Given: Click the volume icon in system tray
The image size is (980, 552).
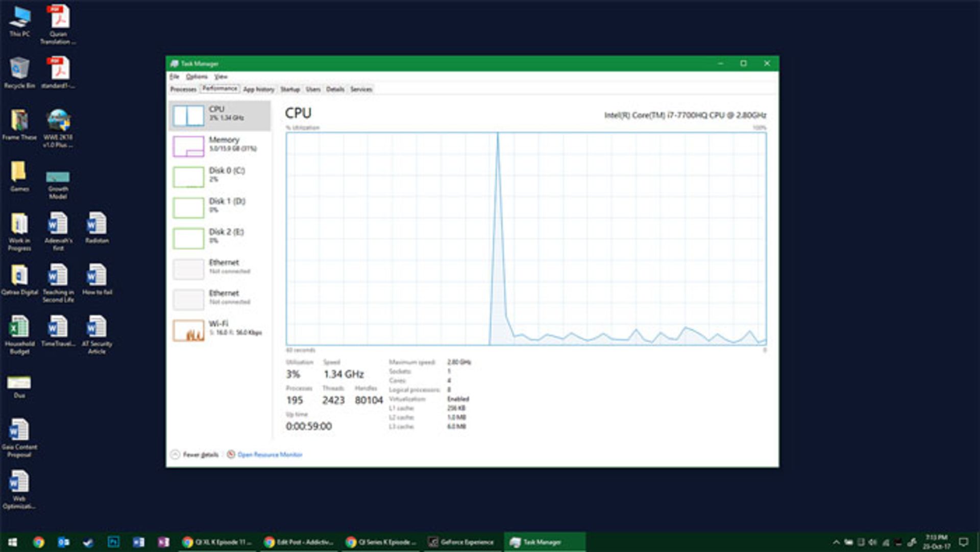Looking at the screenshot, I should (873, 542).
